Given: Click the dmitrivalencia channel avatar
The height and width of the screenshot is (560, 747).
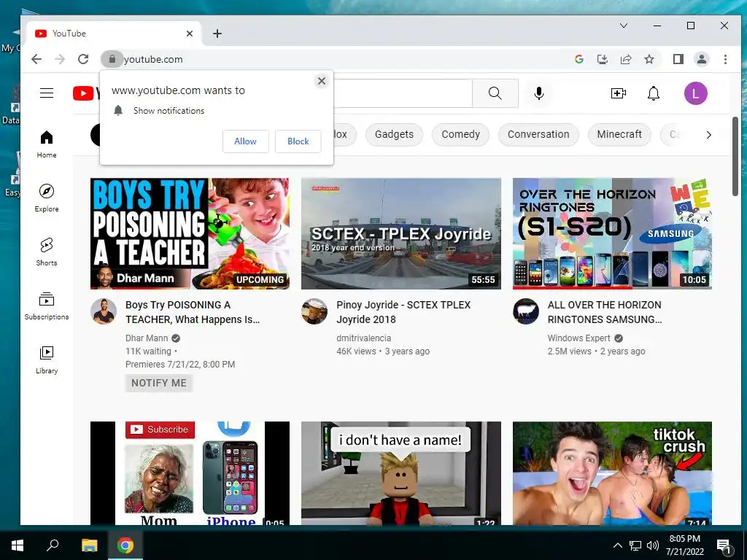Looking at the screenshot, I should (314, 311).
